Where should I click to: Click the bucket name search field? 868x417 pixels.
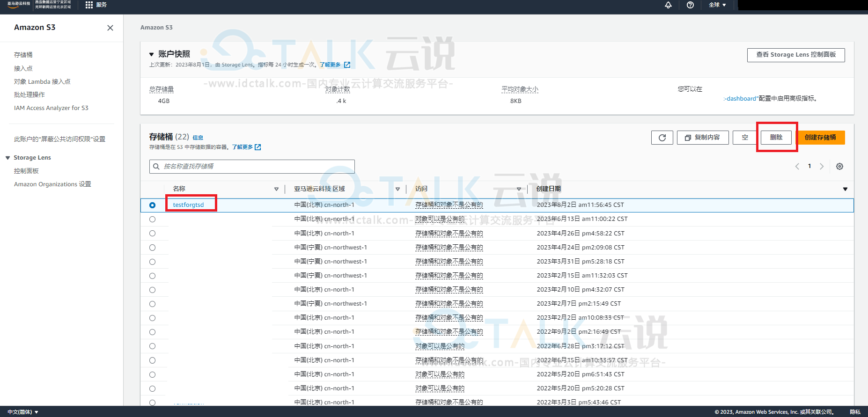coord(252,167)
